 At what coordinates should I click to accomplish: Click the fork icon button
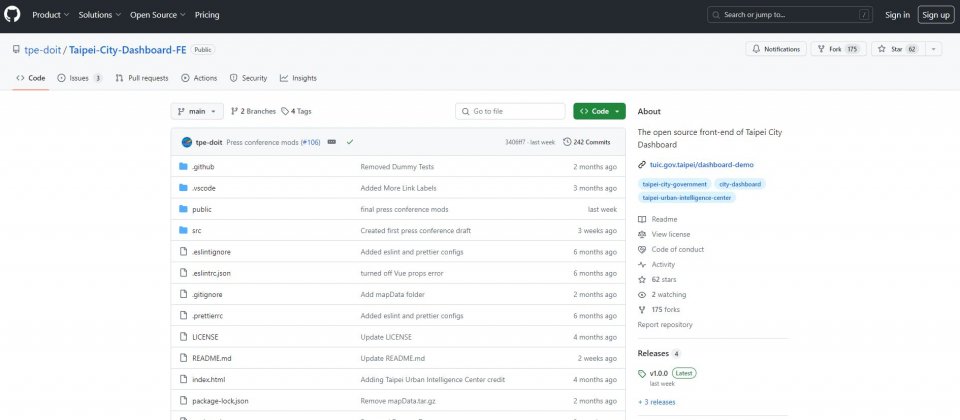822,49
